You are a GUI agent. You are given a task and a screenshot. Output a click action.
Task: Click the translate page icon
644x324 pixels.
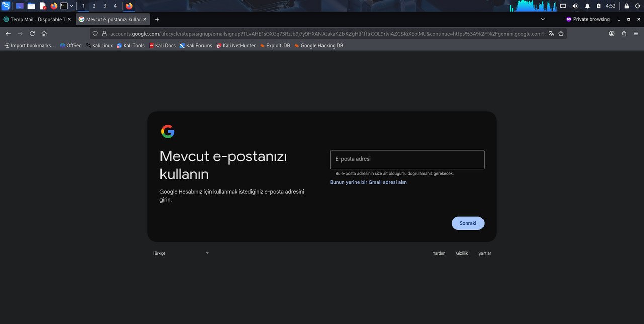pos(551,34)
